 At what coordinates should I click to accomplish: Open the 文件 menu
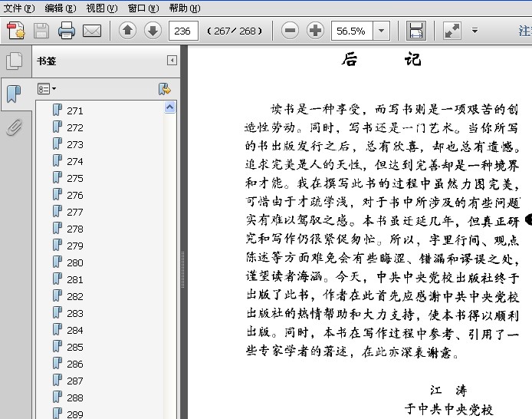tap(18, 8)
